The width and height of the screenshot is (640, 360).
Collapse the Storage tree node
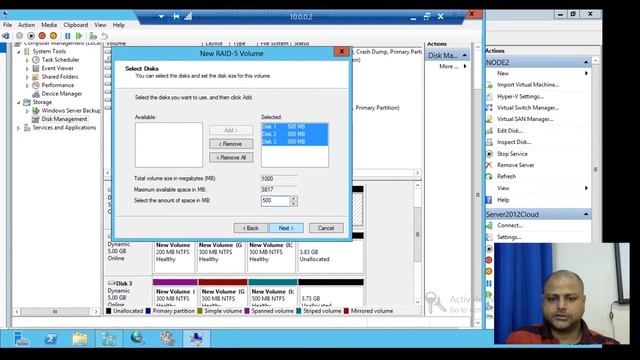(18, 102)
